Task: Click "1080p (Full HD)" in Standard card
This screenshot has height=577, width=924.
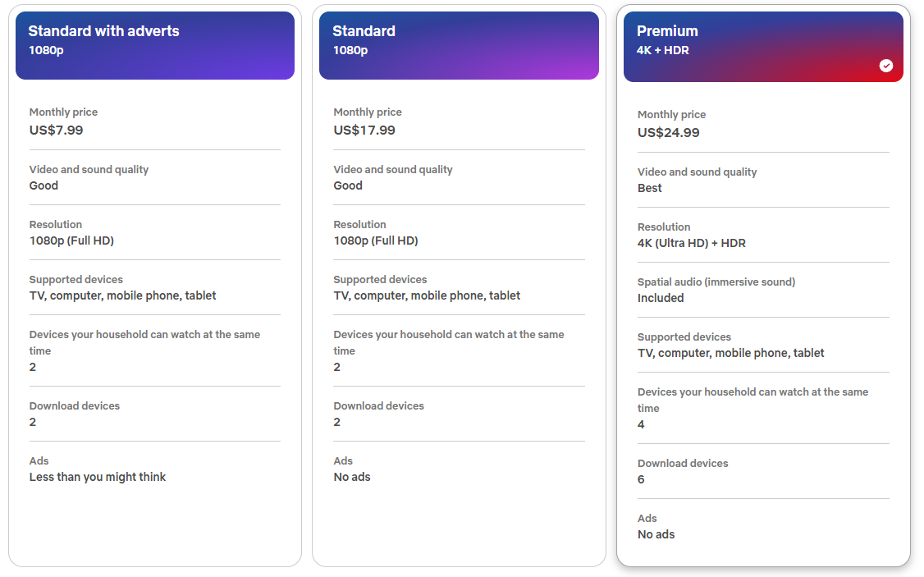Action: click(x=376, y=240)
